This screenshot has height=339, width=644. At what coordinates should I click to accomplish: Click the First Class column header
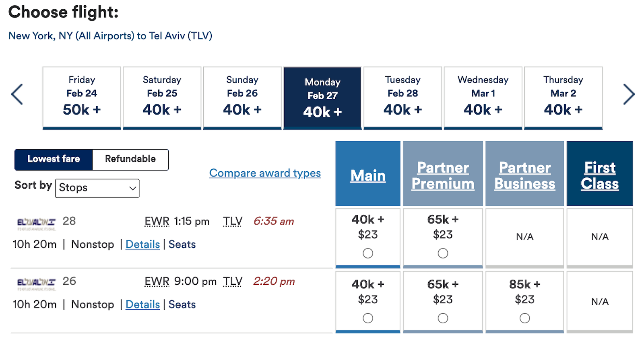point(600,175)
